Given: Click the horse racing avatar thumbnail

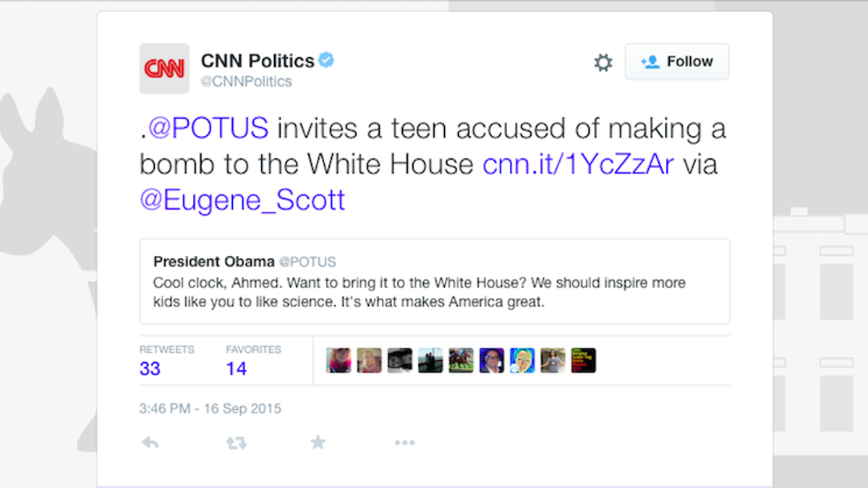Looking at the screenshot, I should click(461, 360).
